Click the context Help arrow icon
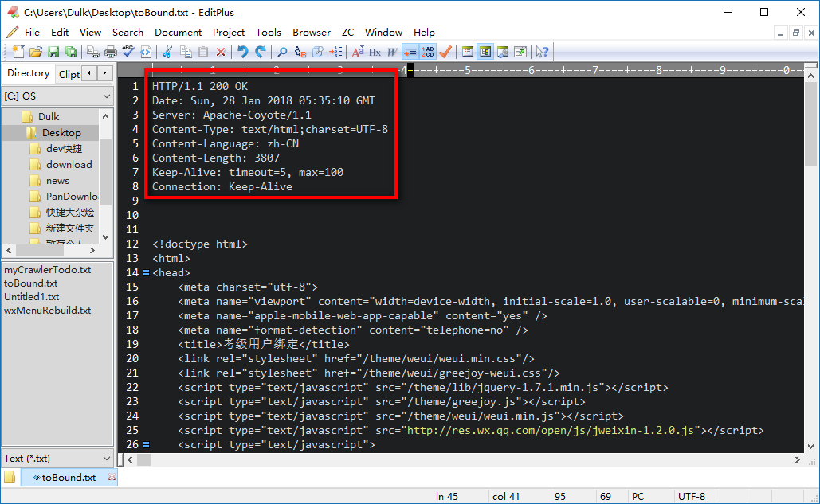 543,52
